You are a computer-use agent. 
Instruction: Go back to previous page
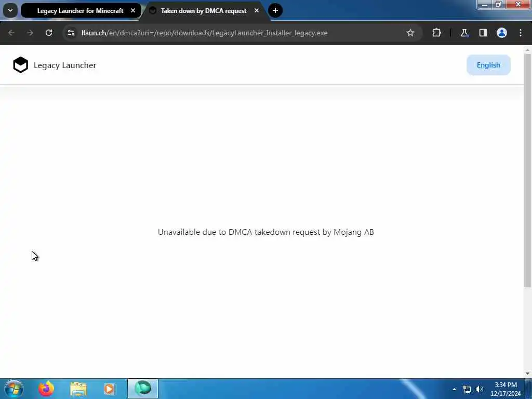point(11,33)
